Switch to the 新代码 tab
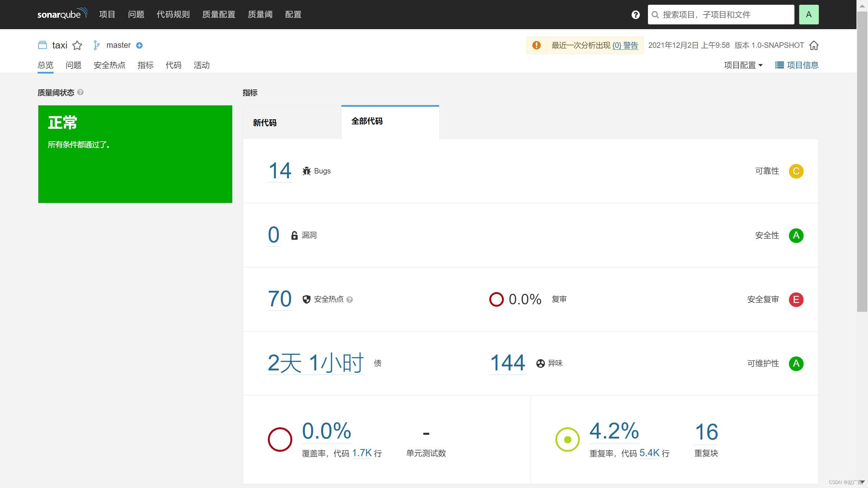Image resolution: width=868 pixels, height=488 pixels. coord(265,123)
